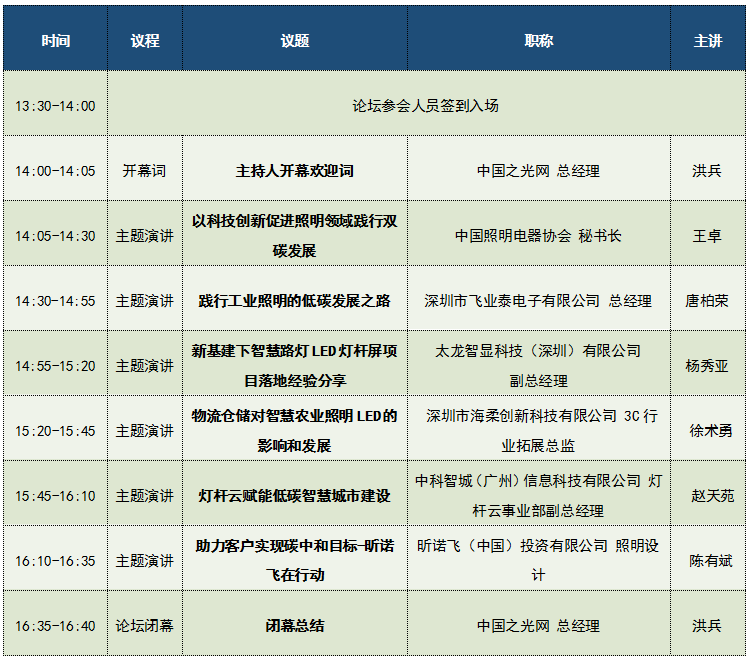751x660 pixels.
Task: Click 主题演讲 in the 14:55-15:20 row
Action: (x=145, y=366)
